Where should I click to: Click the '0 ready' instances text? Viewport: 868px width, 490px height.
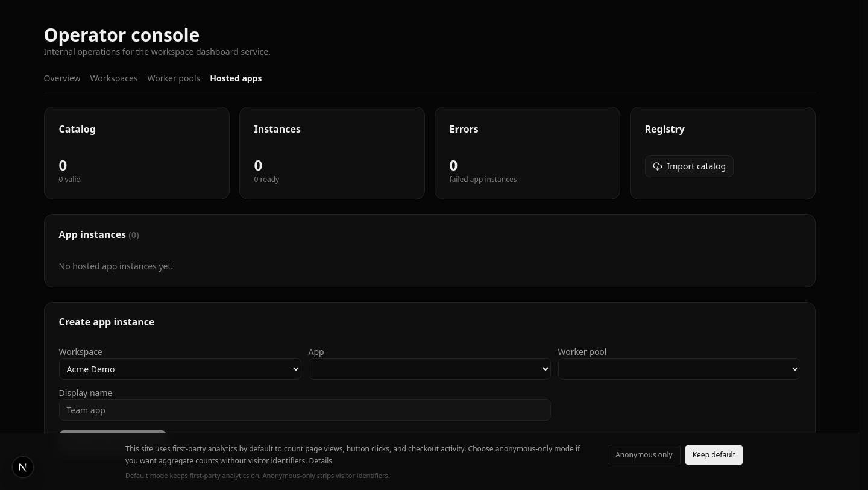tap(266, 180)
